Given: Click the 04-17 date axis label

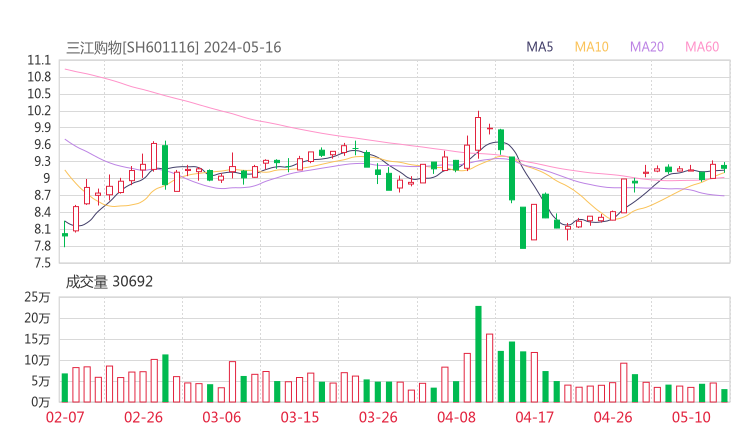Looking at the screenshot, I should [534, 417].
